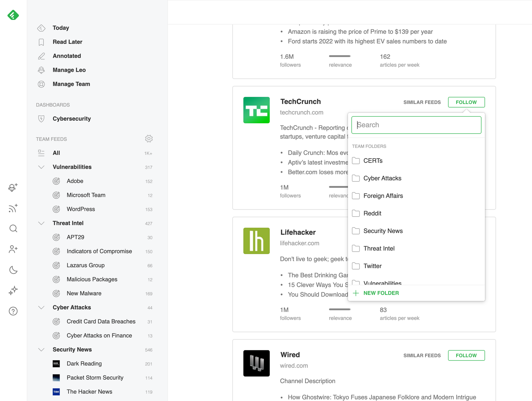The height and width of the screenshot is (401, 532).
Task: Collapse the Vulnerabilities section
Action: (41, 167)
